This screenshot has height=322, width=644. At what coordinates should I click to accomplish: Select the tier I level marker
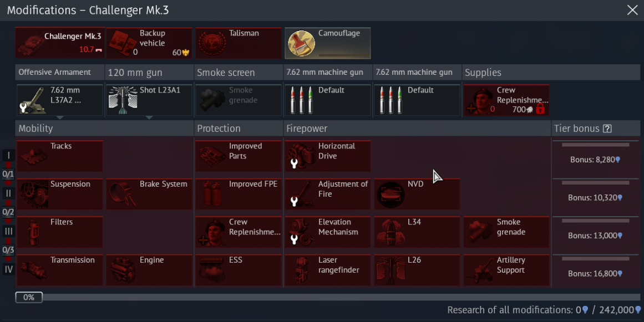(8, 156)
